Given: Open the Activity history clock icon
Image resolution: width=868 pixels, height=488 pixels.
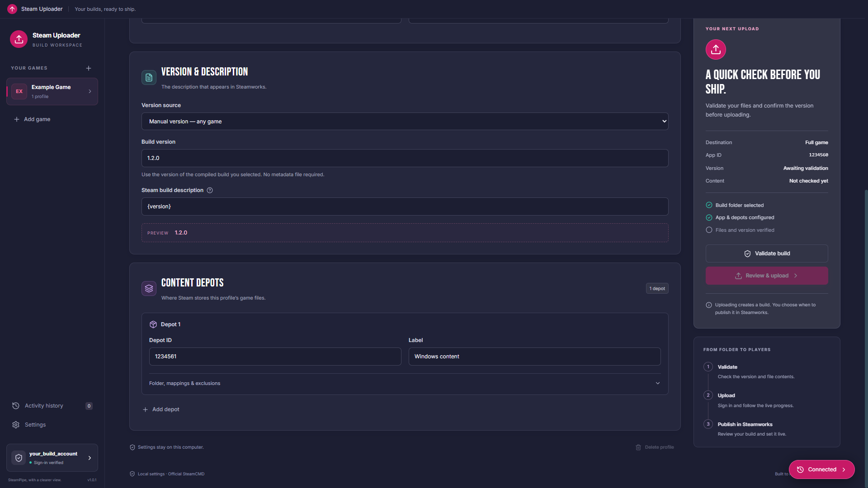Looking at the screenshot, I should tap(16, 406).
